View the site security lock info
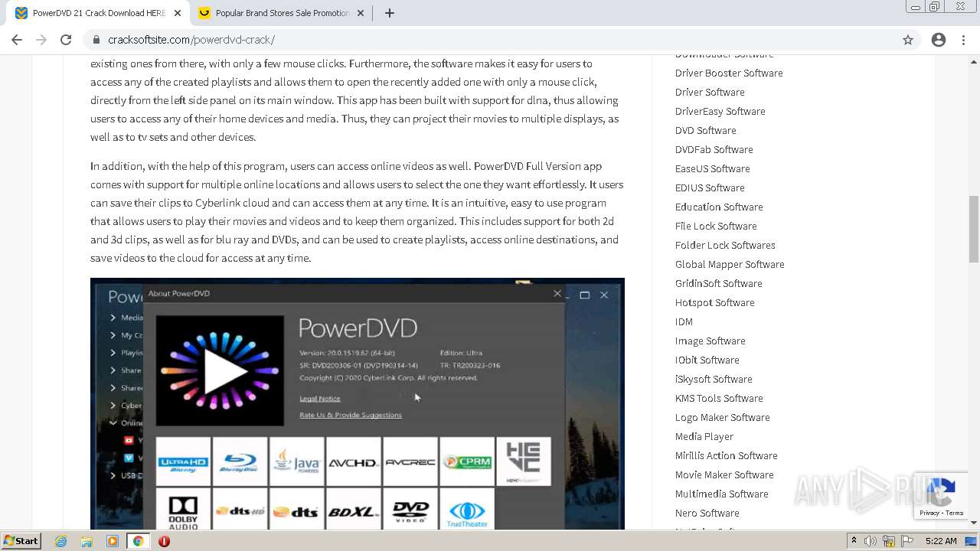 96,40
